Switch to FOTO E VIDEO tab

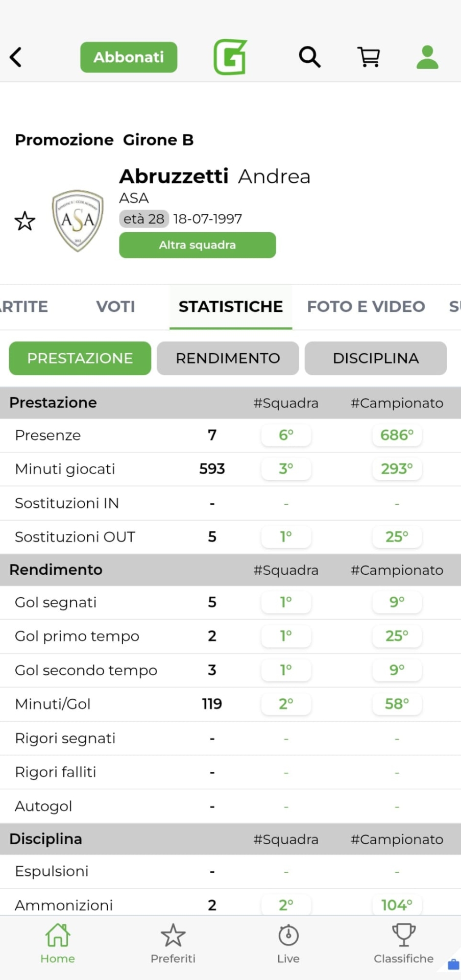pos(366,306)
